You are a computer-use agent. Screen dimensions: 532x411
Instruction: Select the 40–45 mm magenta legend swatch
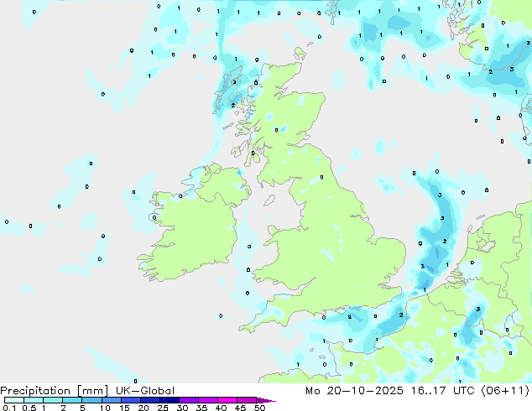(x=227, y=400)
